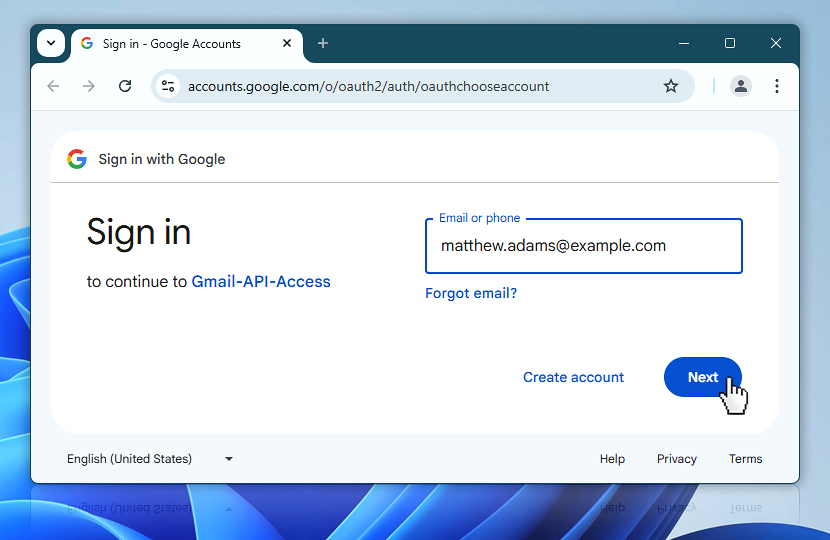Open the Terms link

[745, 459]
